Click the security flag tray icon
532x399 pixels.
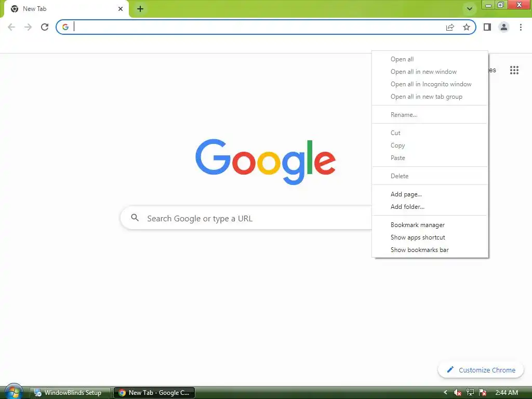[483, 393]
